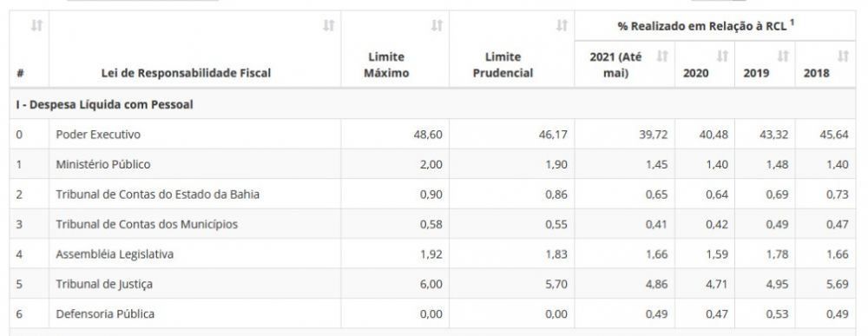Viewport: 868px width, 336px height.
Task: Sort by Limite Prudencial arrows icon
Action: pyautogui.click(x=562, y=25)
